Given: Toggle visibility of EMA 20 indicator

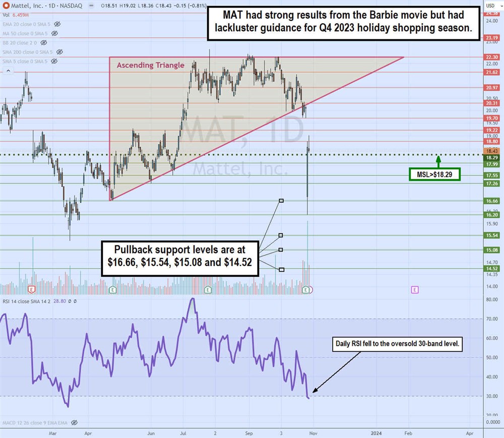Looking at the screenshot, I should point(57,24).
